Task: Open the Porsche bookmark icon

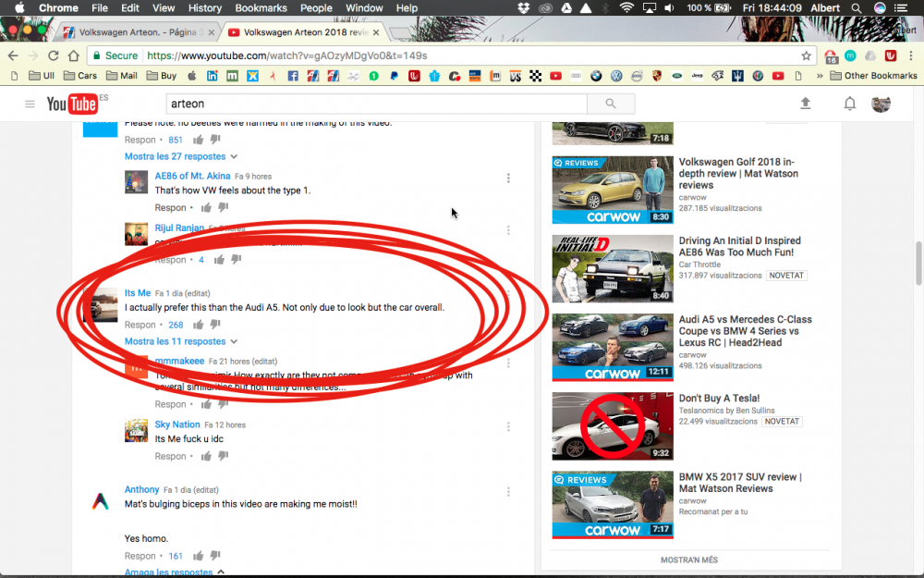Action: pos(657,76)
